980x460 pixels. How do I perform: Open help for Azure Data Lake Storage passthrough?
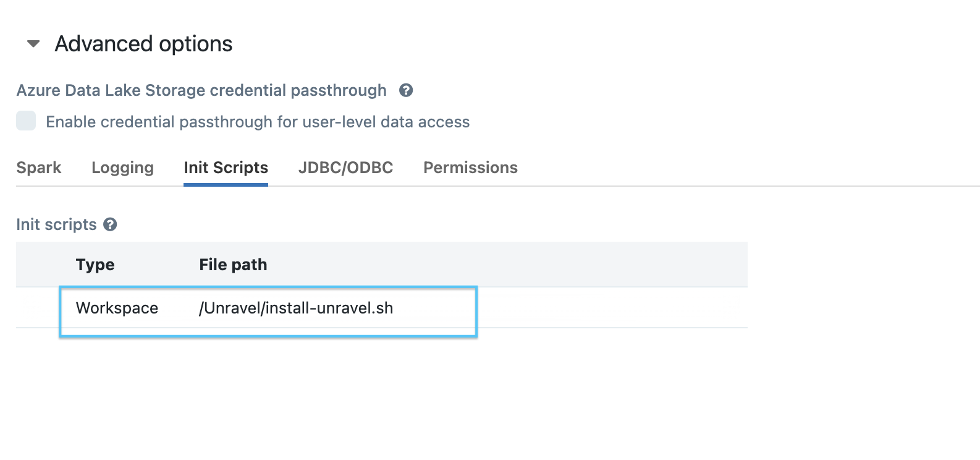click(406, 90)
